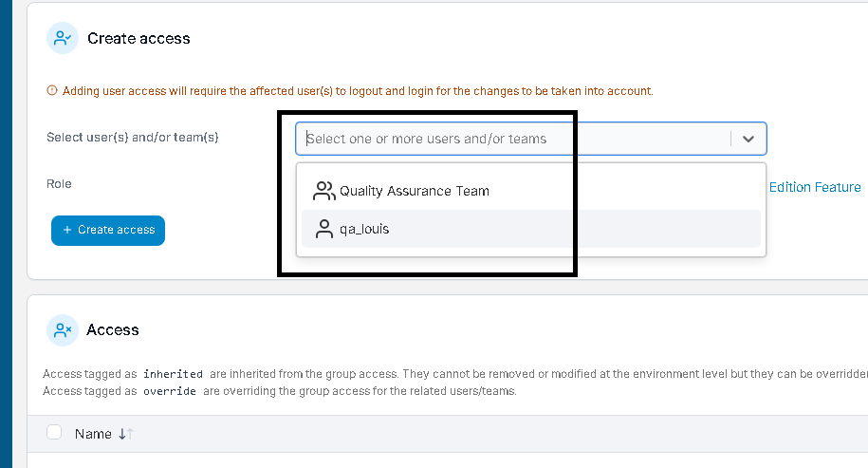Toggle the select-all checkbox in table header
Image resolution: width=868 pixels, height=468 pixels.
(54, 432)
